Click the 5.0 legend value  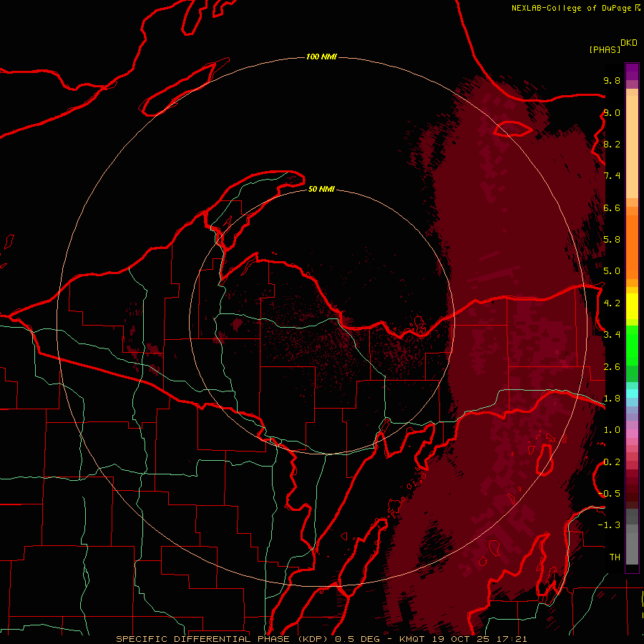pyautogui.click(x=612, y=271)
